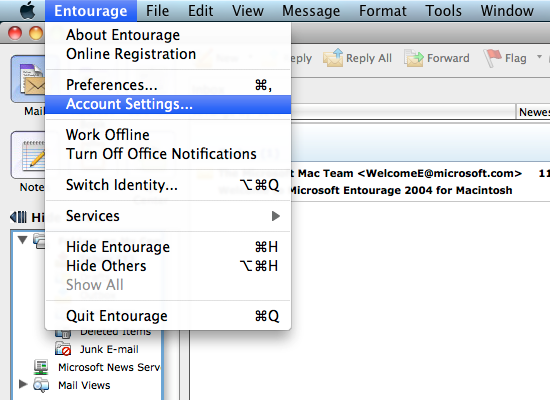
Task: Click the Microsoft News Server icon
Action: (41, 367)
